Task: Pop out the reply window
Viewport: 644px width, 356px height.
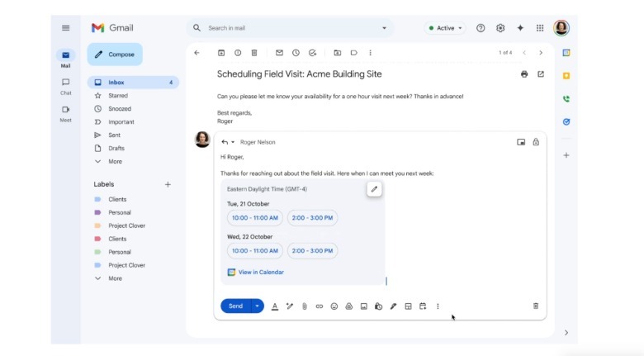Action: [521, 142]
